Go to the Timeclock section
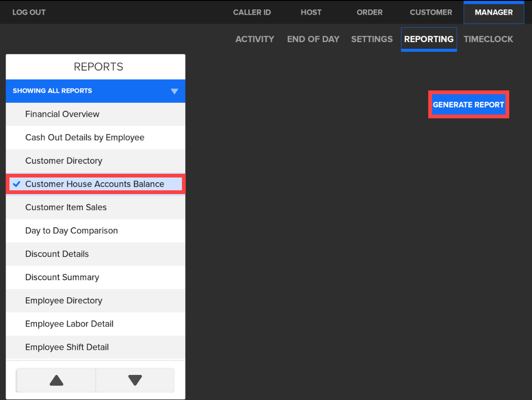 (x=488, y=39)
